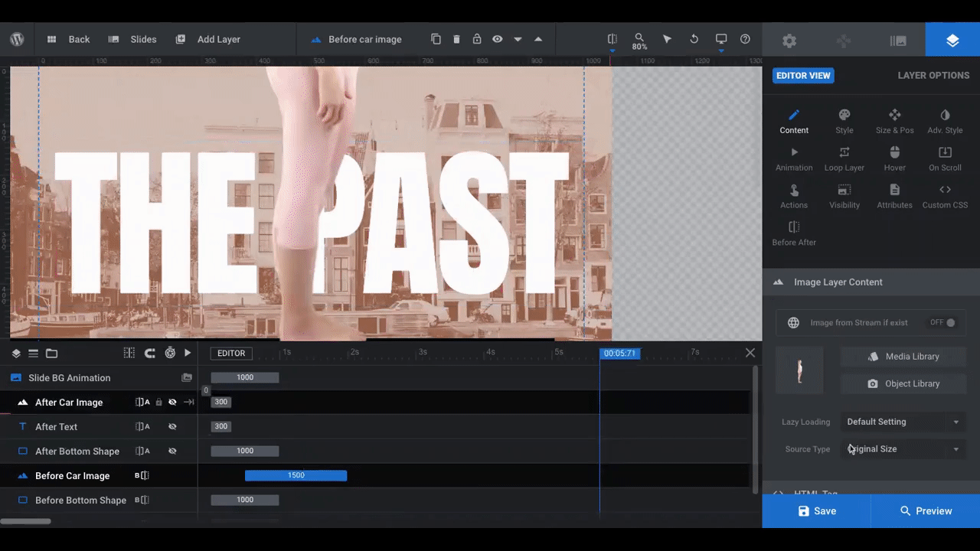The image size is (980, 551).
Task: Switch to navigation options tab
Action: (844, 41)
